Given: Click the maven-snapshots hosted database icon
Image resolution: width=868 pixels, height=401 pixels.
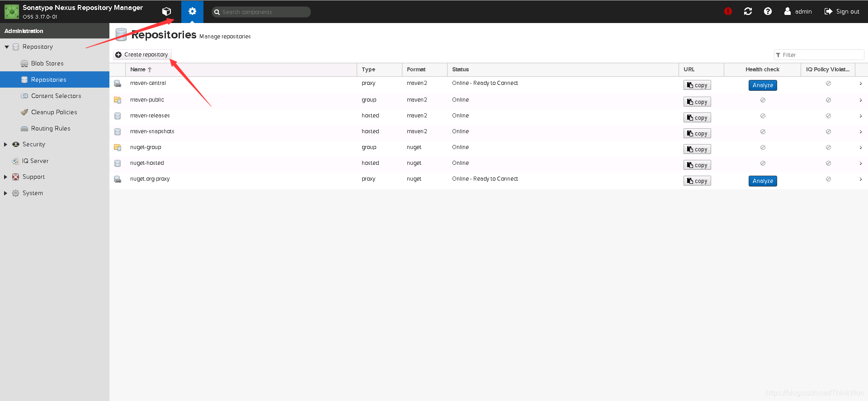Looking at the screenshot, I should pyautogui.click(x=118, y=132).
